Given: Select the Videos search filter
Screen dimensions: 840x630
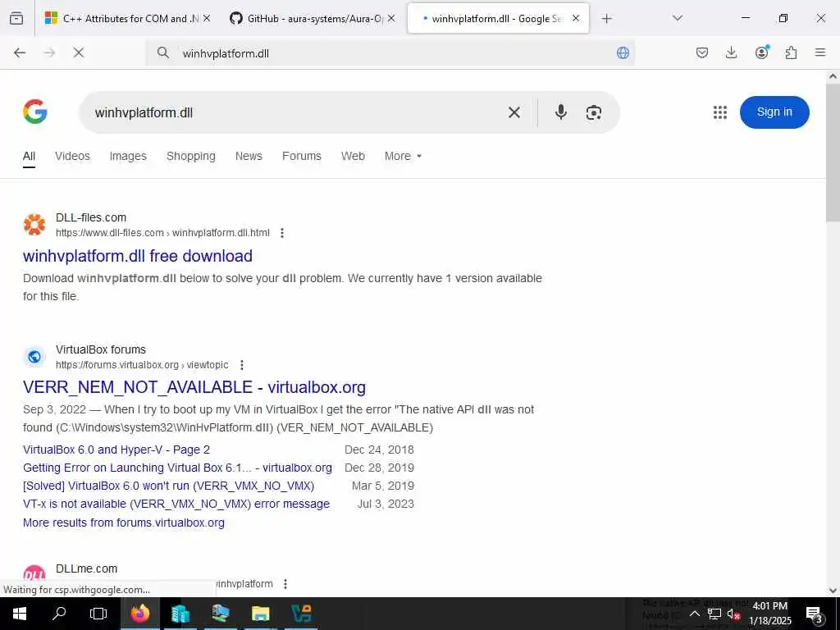Looking at the screenshot, I should pos(72,156).
